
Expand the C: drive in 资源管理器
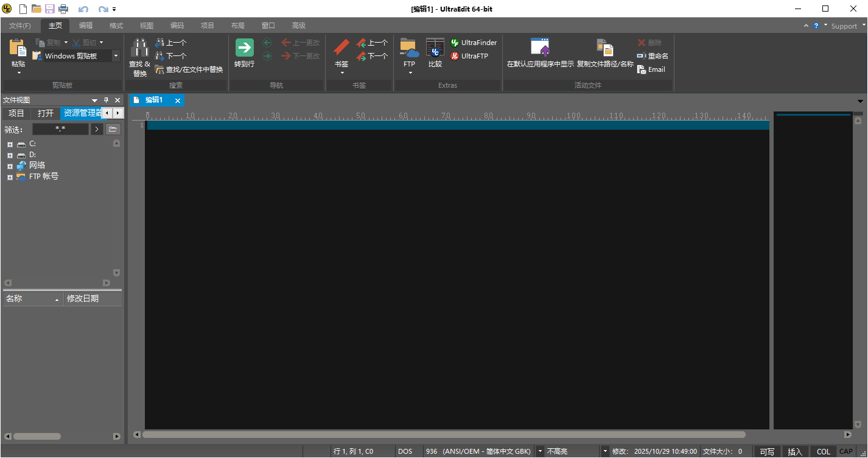coord(9,144)
